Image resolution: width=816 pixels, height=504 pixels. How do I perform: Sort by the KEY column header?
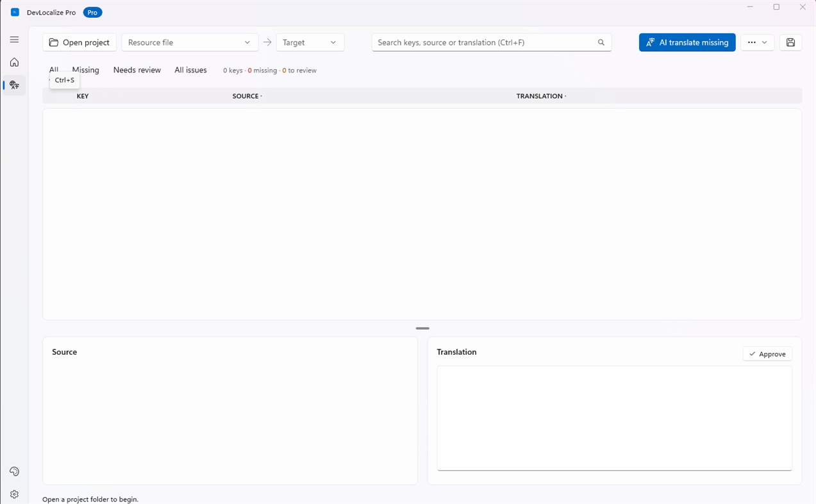pos(83,96)
